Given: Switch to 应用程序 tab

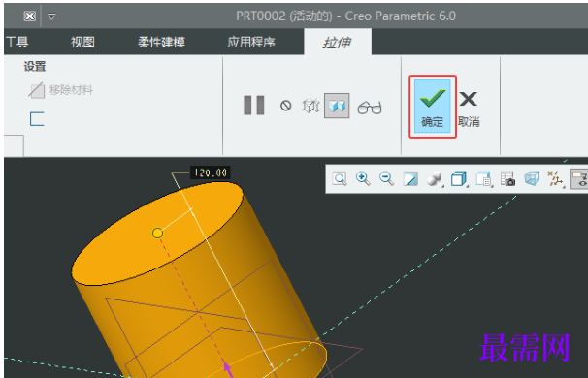Looking at the screenshot, I should 251,42.
